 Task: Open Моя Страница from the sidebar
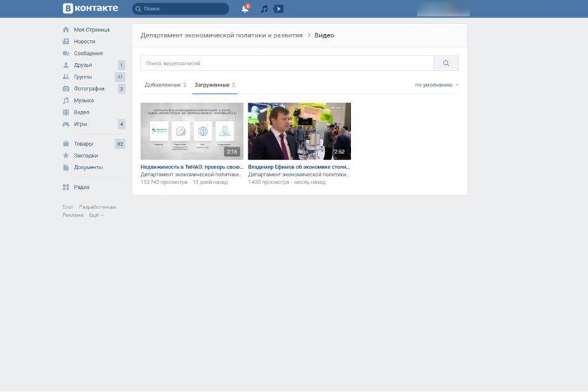click(x=91, y=30)
